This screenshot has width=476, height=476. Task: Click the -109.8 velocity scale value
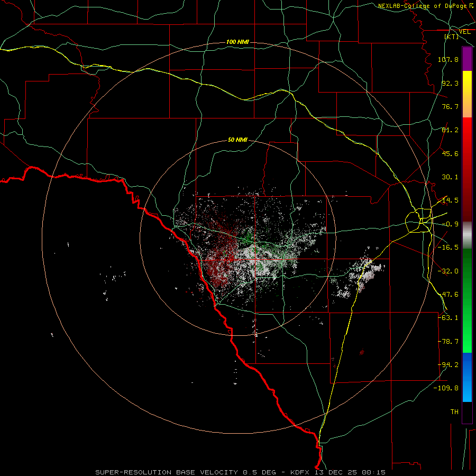pyautogui.click(x=446, y=388)
